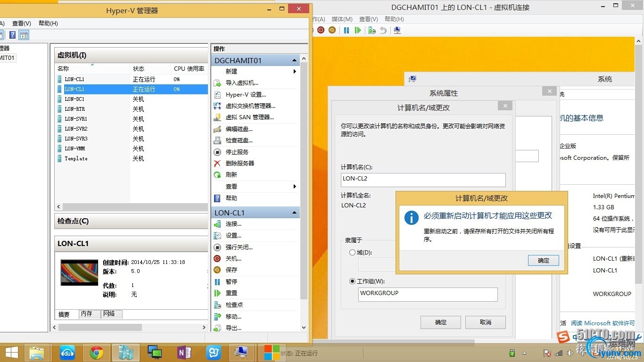Click 停止服务 in the actions pane
Image resolution: width=644 pixels, height=362 pixels.
click(237, 152)
